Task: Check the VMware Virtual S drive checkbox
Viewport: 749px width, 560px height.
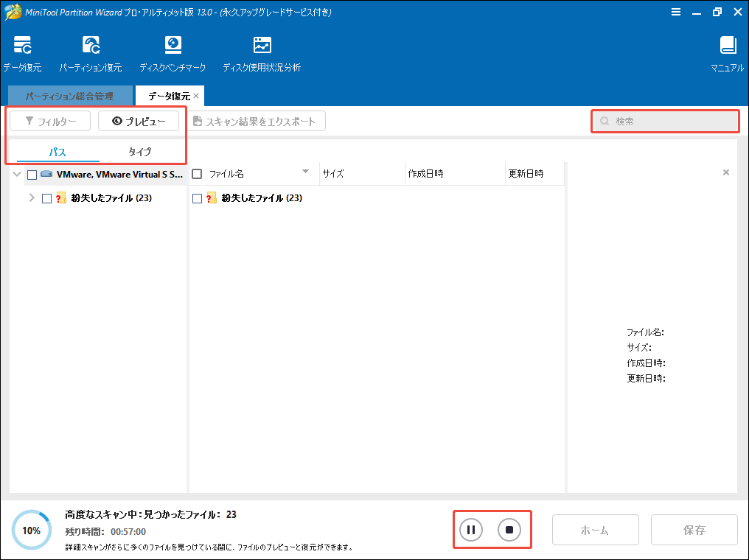Action: pyautogui.click(x=31, y=173)
